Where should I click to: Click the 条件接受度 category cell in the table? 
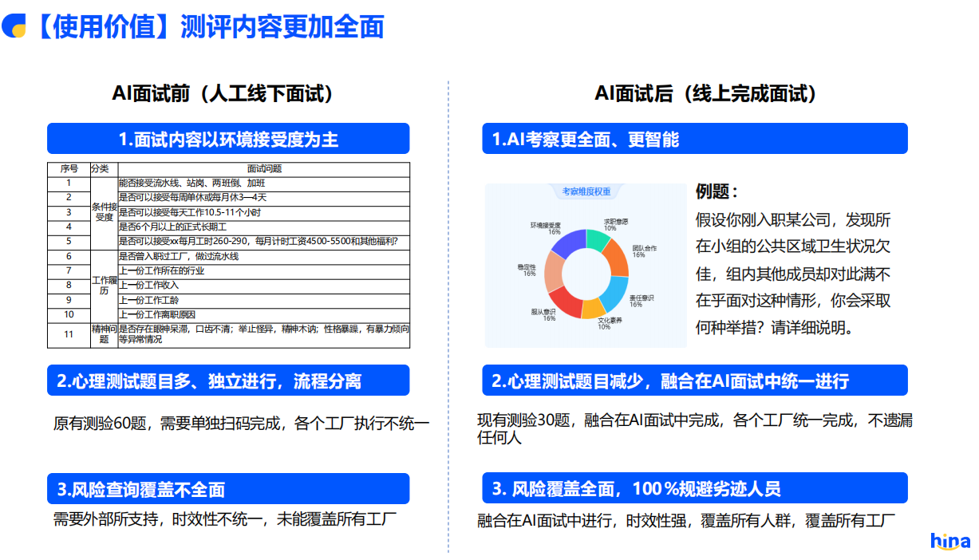pyautogui.click(x=105, y=212)
